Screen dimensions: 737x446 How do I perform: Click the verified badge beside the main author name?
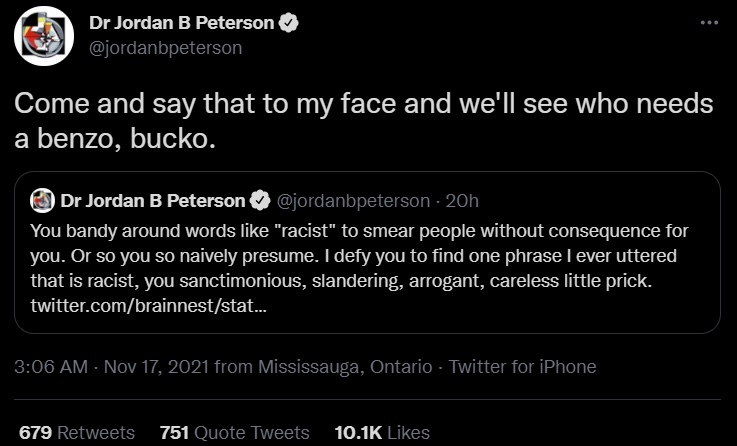(289, 23)
